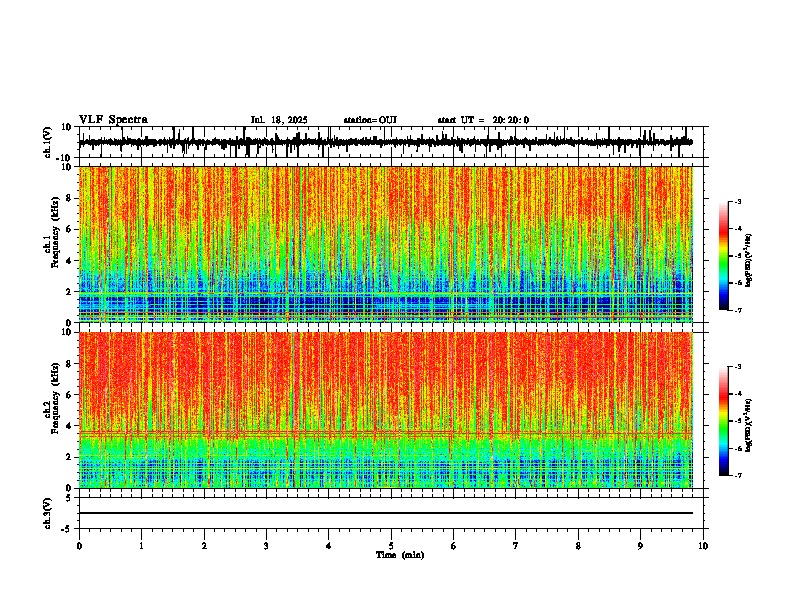Select the date label "Jul 18, 2025"
This screenshot has height=612, width=792.
[279, 120]
